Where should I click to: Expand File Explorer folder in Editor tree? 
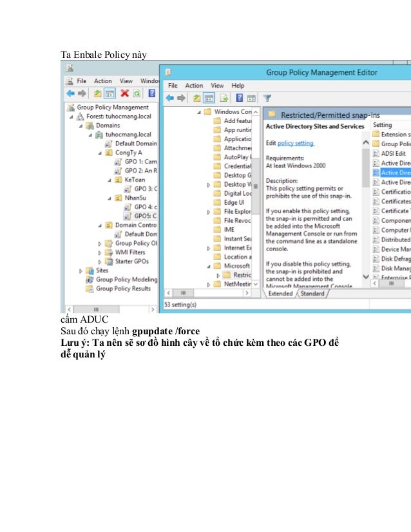click(x=208, y=212)
